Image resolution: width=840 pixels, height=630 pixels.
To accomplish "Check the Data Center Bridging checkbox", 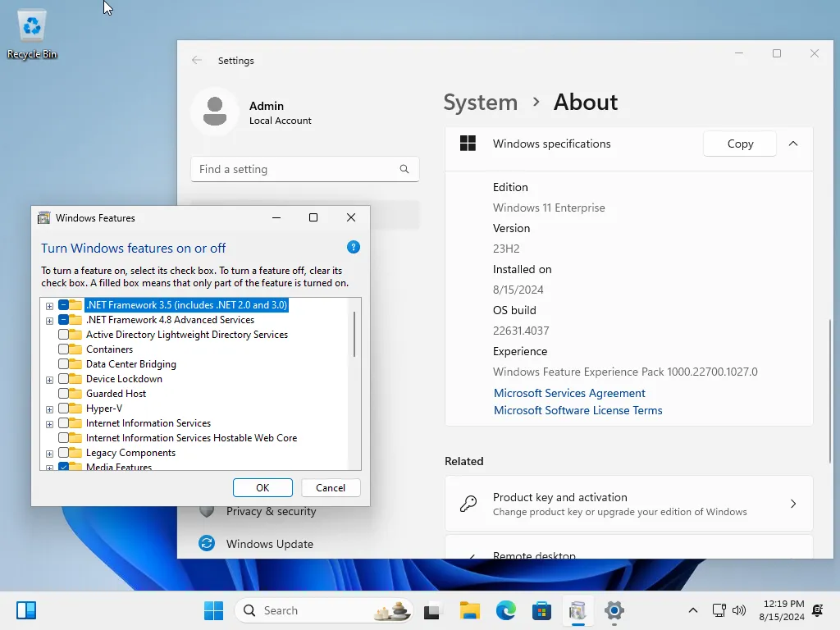I will coord(63,363).
